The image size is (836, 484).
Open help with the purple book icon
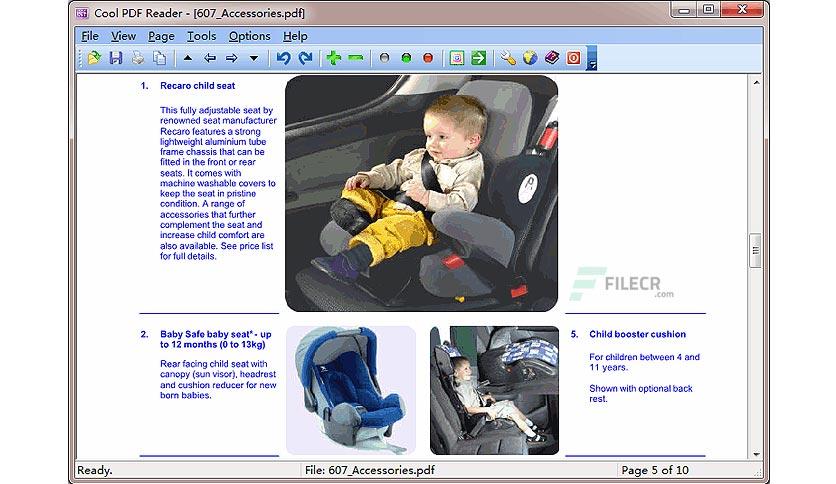[551, 58]
